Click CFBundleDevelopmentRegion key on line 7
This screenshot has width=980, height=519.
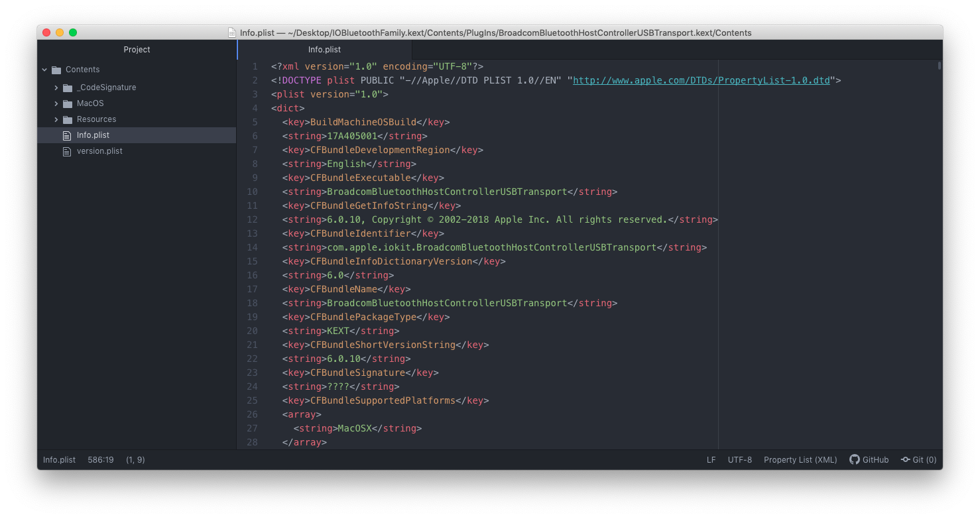[x=380, y=150]
